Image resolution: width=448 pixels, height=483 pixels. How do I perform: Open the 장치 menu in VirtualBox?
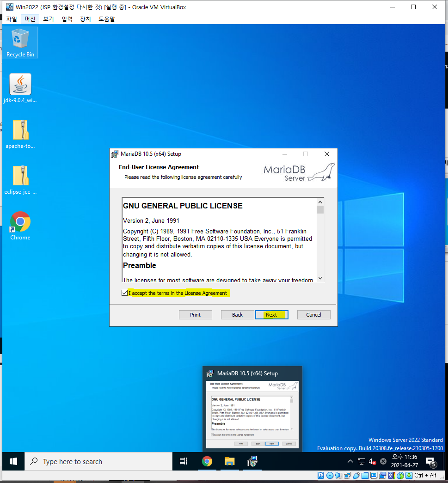86,19
